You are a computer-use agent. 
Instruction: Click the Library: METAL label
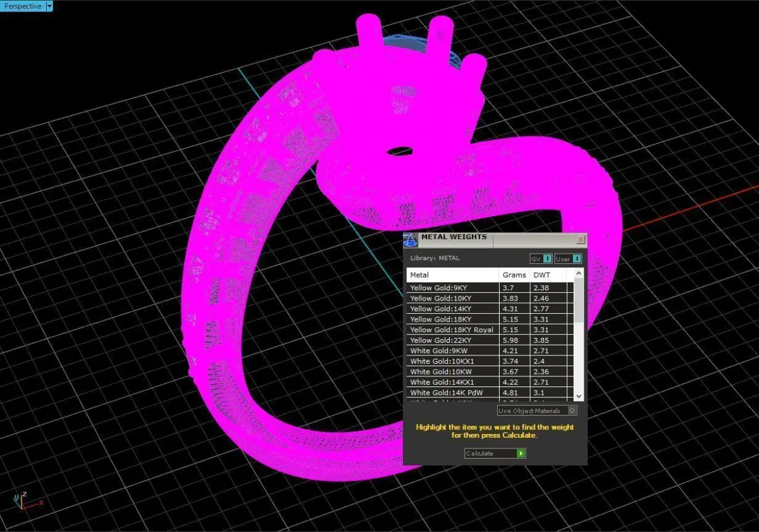click(435, 258)
